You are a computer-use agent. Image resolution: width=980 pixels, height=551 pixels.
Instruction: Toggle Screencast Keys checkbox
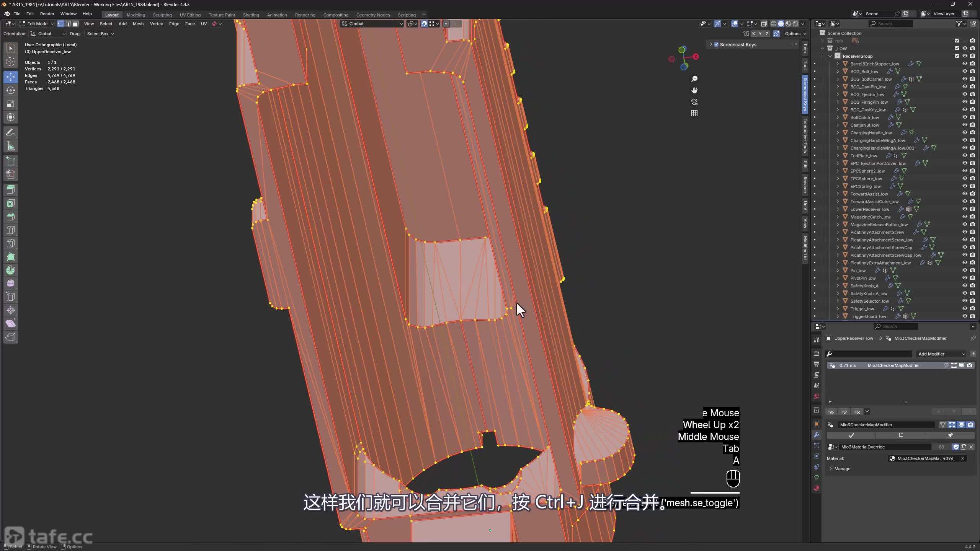[716, 44]
